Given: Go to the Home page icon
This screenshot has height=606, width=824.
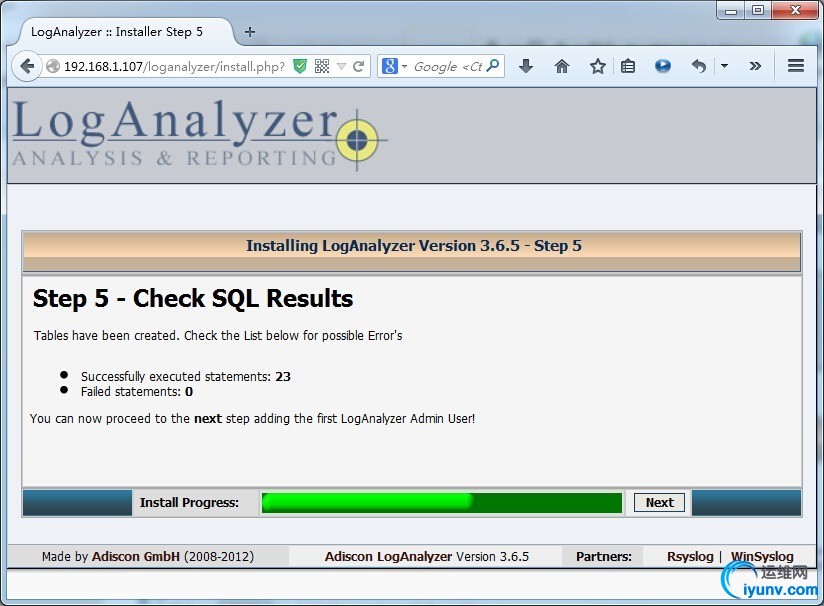Looking at the screenshot, I should coord(562,66).
